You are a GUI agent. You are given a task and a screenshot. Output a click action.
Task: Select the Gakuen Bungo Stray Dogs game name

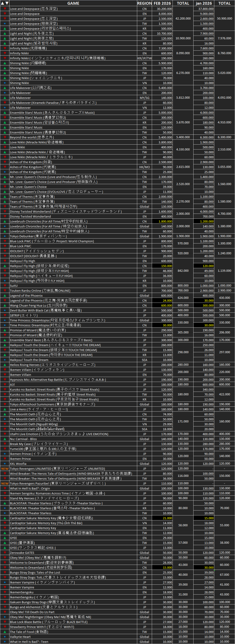coord(52,602)
